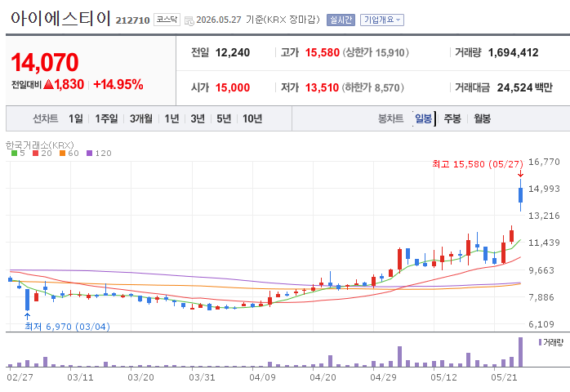Click the purple 120-day moving average swatch
The width and height of the screenshot is (570, 392).
tap(90, 154)
